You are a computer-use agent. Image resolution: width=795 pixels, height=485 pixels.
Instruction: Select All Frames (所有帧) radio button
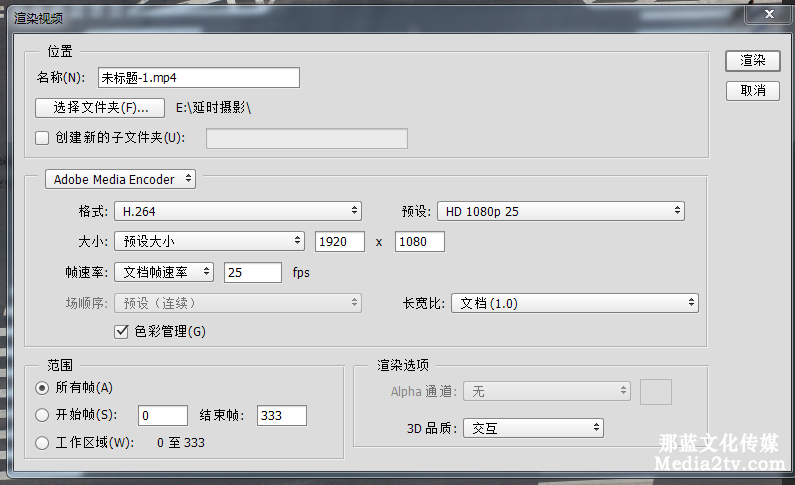point(42,388)
